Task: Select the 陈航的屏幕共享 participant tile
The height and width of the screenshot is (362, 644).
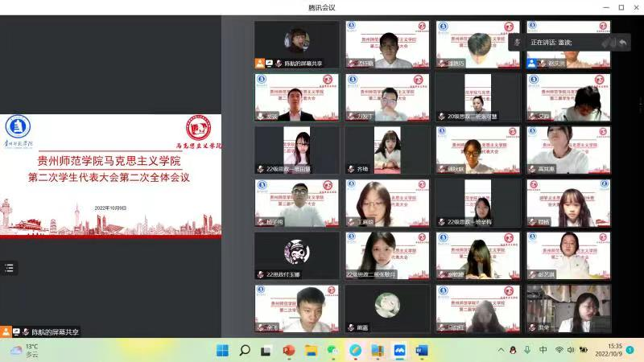Action: coord(297,44)
